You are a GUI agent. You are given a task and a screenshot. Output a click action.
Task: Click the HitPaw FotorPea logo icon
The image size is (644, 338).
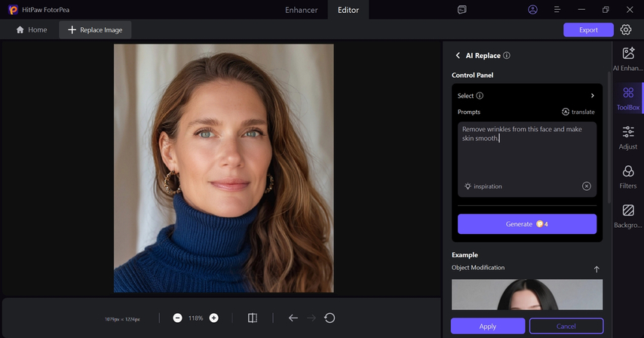[x=13, y=10]
